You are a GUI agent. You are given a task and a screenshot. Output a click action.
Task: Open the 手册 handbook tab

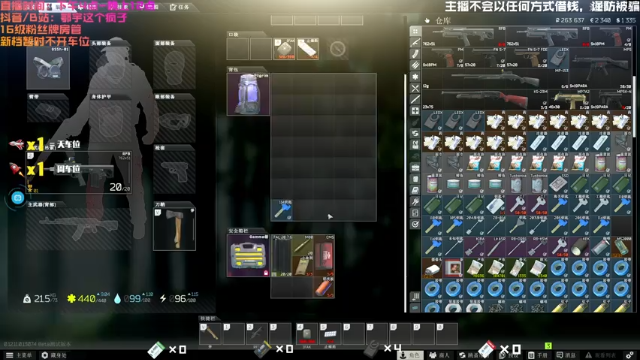tap(538, 355)
